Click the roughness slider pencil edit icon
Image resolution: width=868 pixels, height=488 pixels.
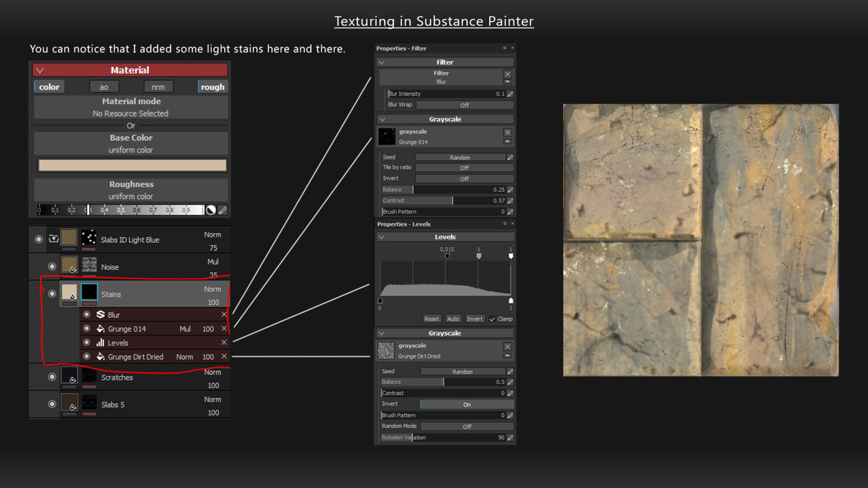[x=222, y=210]
